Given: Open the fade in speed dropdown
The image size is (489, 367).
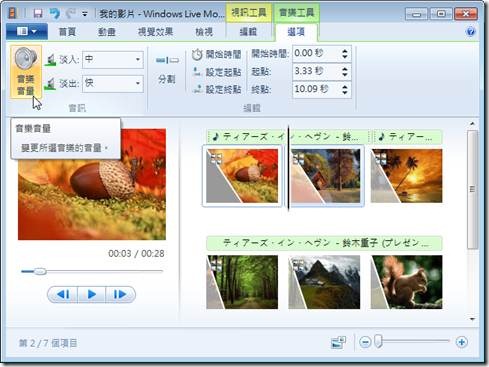Looking at the screenshot, I should 138,60.
